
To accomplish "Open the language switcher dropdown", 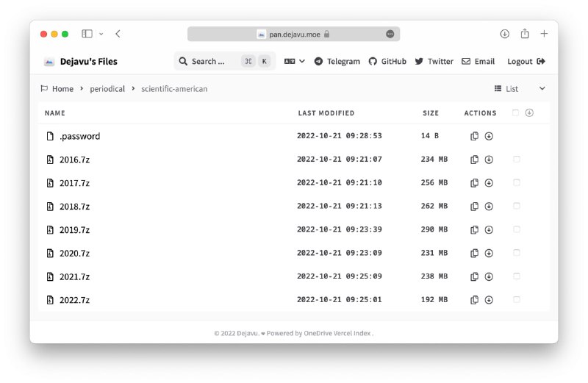I will (x=295, y=61).
